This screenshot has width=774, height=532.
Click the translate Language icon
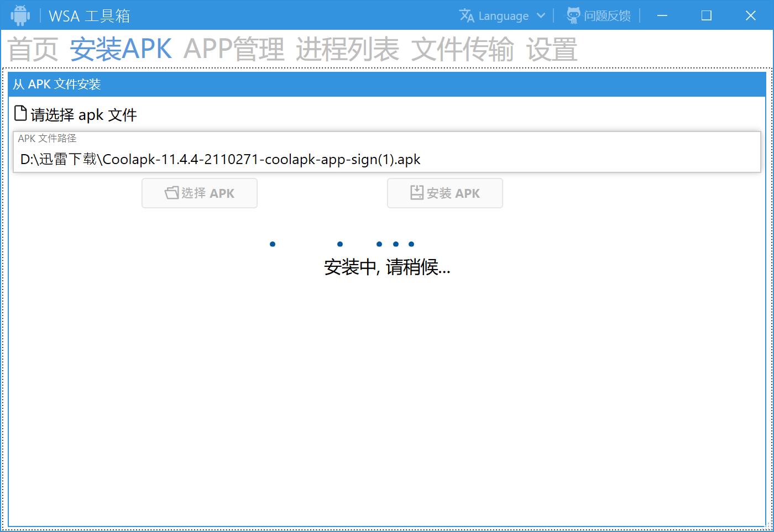coord(467,15)
